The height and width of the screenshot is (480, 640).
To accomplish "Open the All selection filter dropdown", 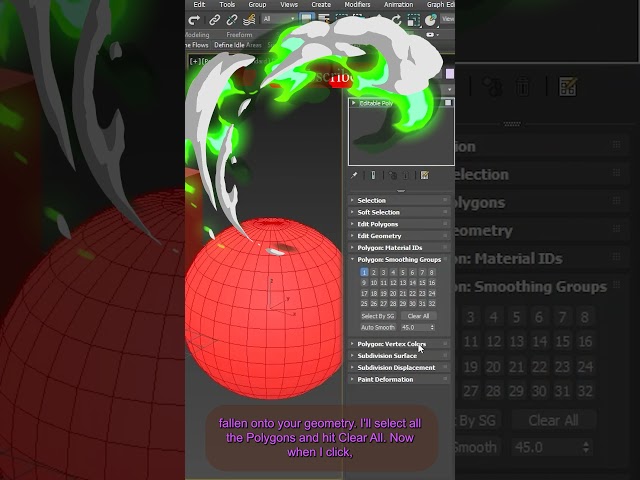I will (280, 19).
